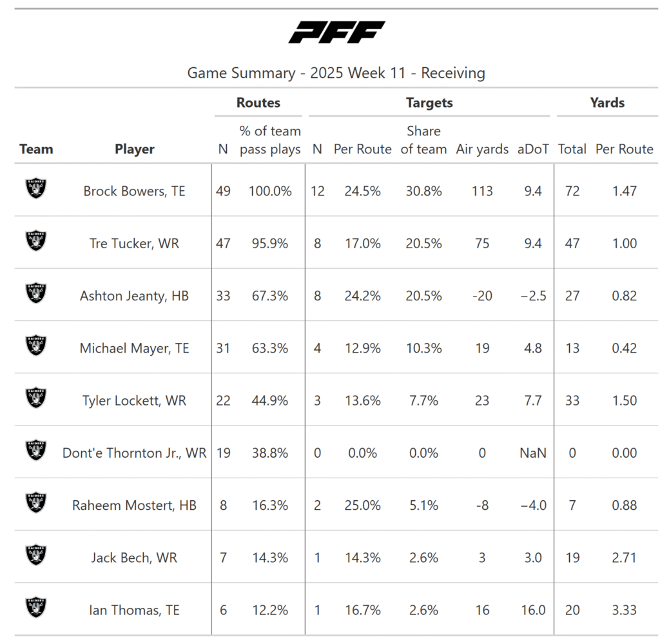Click the Yards group header
Viewport: 660px width, 644px height.
pyautogui.click(x=607, y=102)
